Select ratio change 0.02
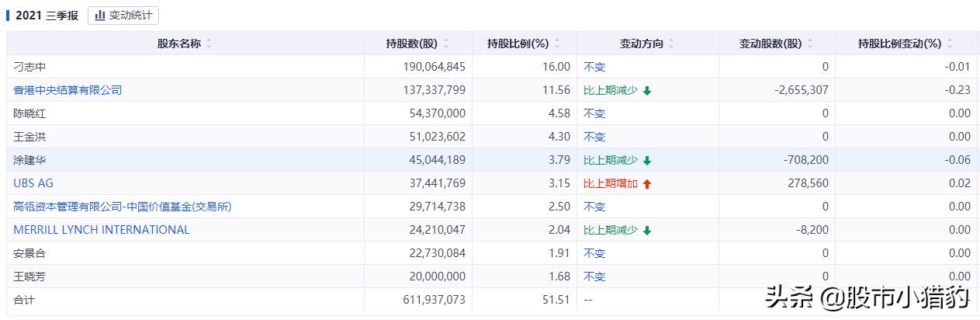The width and height of the screenshot is (980, 320). (x=960, y=183)
